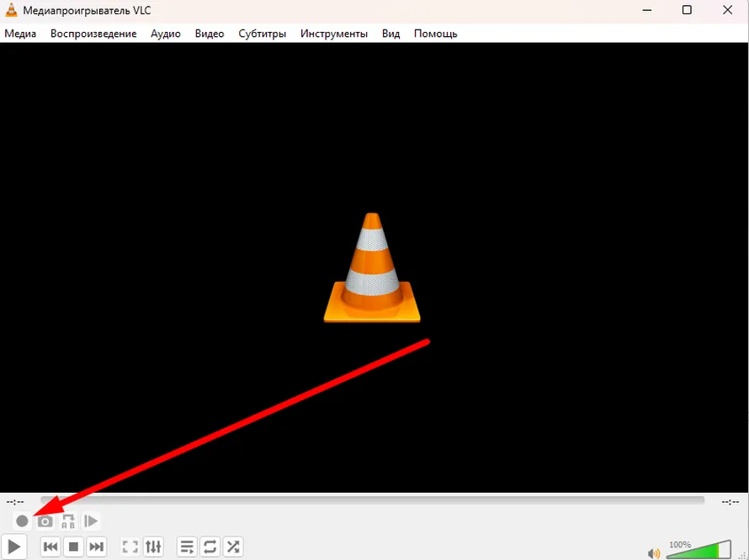
Task: Toggle the A-B loop button
Action: point(68,520)
